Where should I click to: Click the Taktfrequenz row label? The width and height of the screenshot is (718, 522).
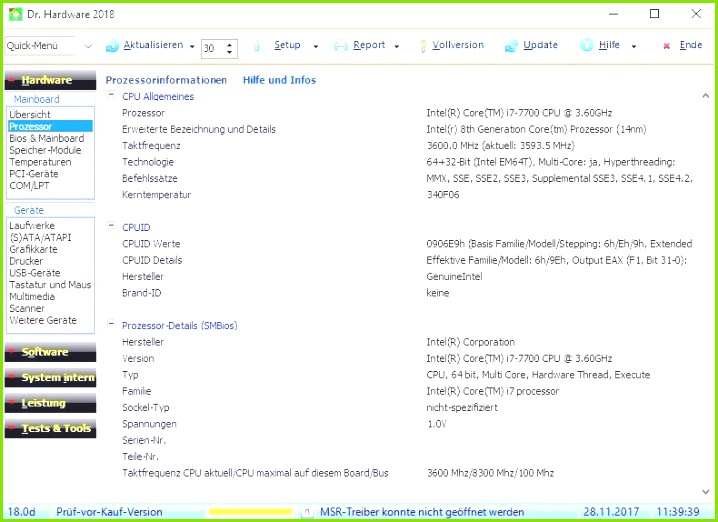pos(151,146)
